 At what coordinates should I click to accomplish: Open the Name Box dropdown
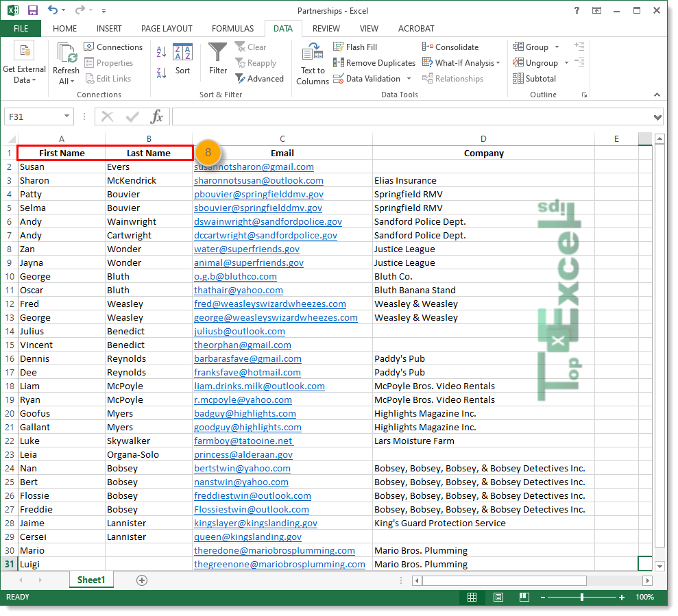[x=66, y=116]
